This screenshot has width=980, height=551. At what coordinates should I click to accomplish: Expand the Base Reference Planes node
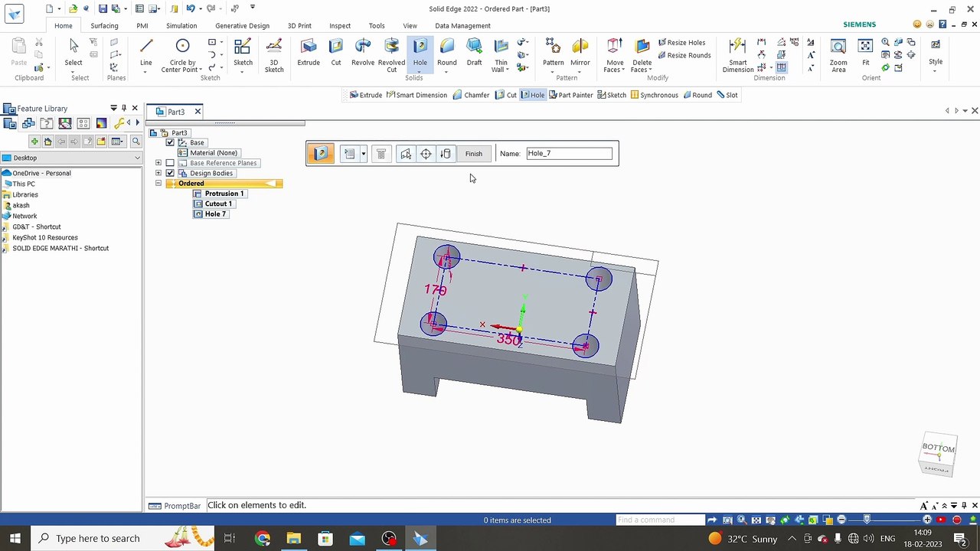click(x=158, y=163)
